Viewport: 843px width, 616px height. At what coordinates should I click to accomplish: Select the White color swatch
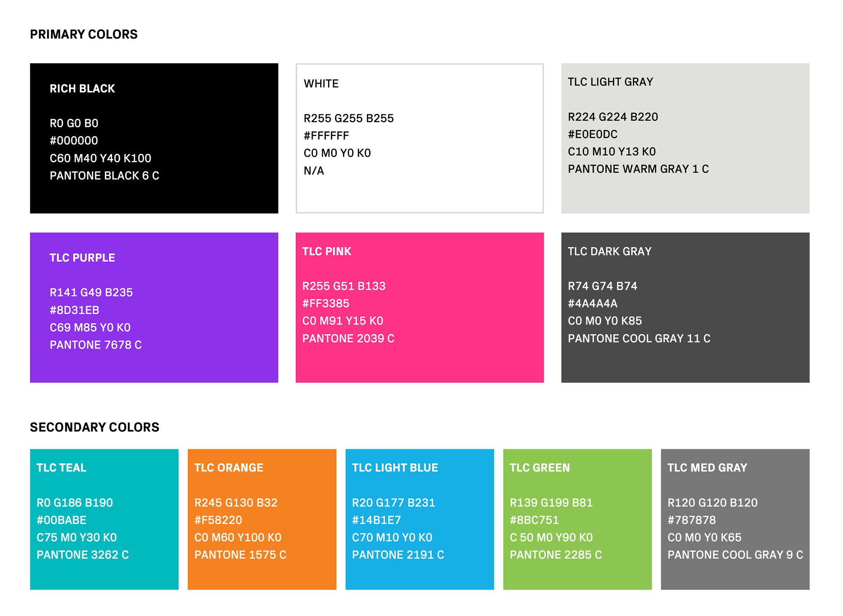pos(420,138)
